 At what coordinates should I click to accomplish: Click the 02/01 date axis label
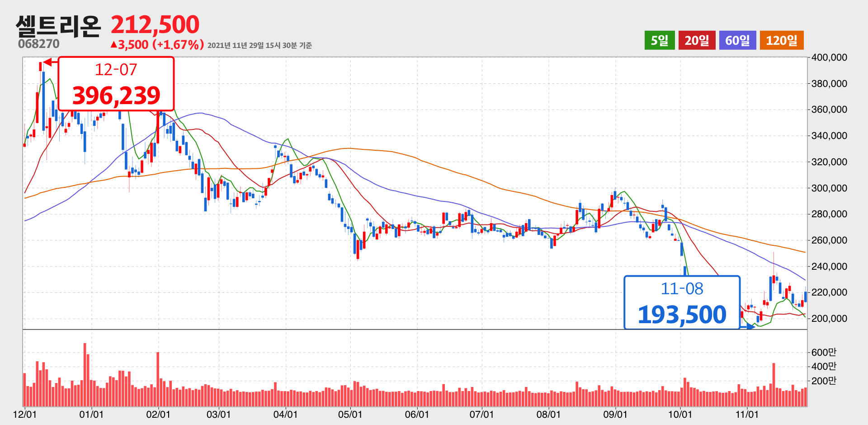coord(158,415)
